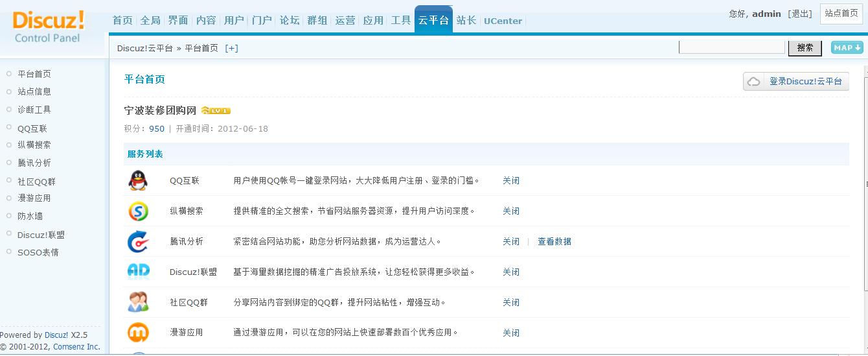Click 登录Discuz!云平台 button
This screenshot has height=356, width=868.
point(796,81)
